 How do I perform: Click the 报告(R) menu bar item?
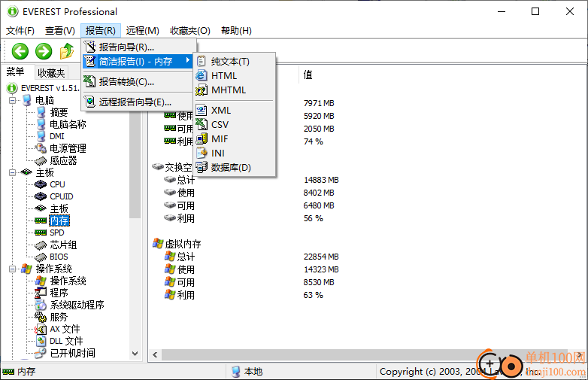tap(101, 30)
